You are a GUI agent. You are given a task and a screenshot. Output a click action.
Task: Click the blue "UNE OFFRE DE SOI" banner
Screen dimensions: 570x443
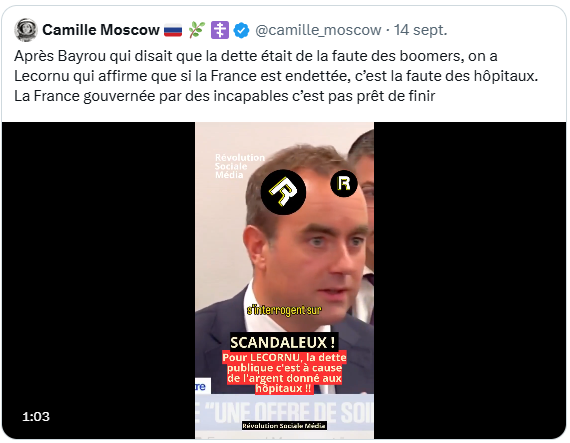(x=284, y=413)
